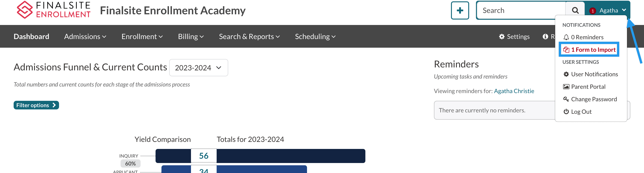
Task: Open the Parent Portal menu item
Action: (x=588, y=87)
